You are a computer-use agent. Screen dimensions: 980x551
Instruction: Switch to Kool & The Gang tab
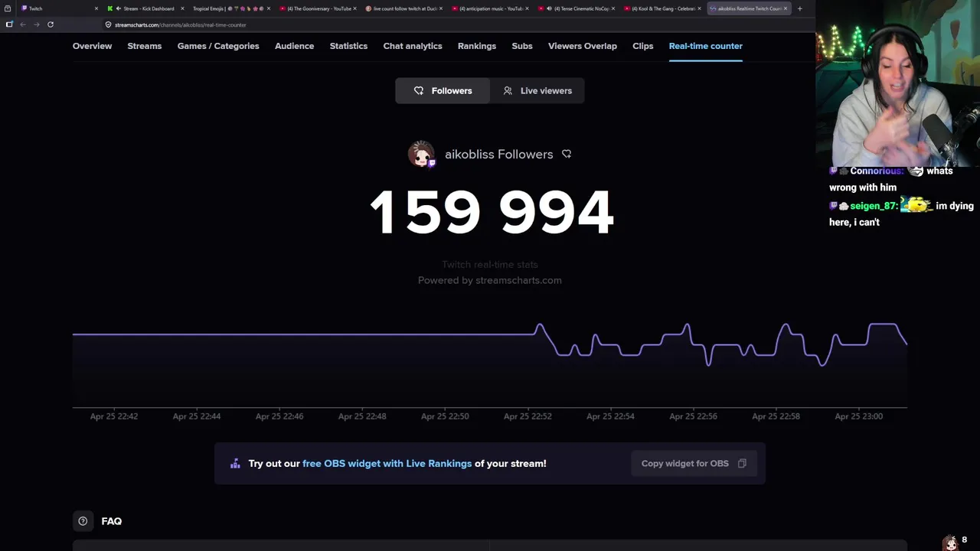click(x=661, y=8)
